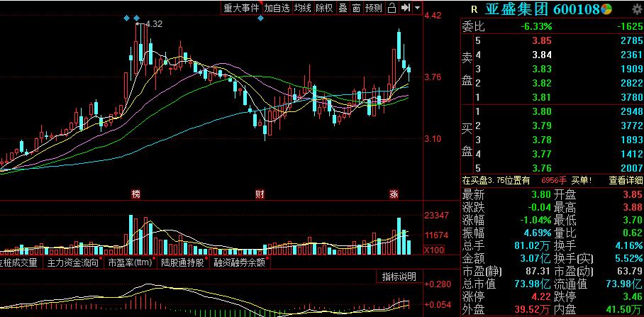Click the first blue diamond above 4.32 peak
Viewport: 644px width, 317px height.
click(x=127, y=18)
